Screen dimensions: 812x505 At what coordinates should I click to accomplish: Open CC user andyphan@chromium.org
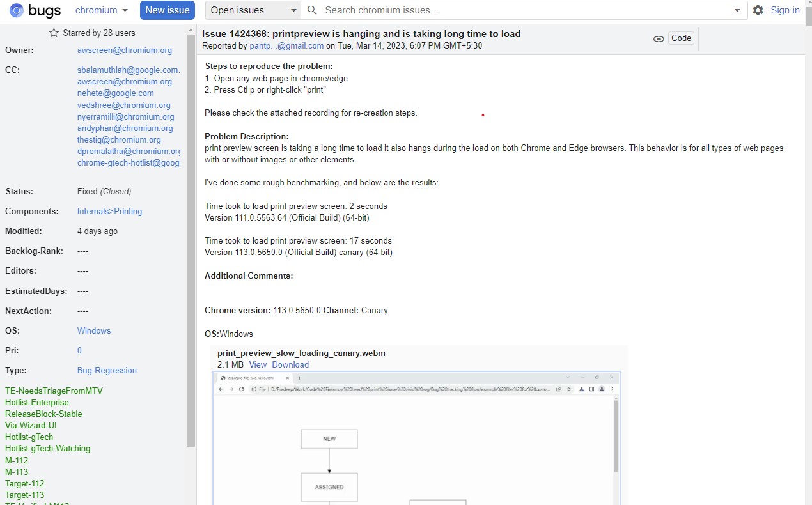(125, 128)
